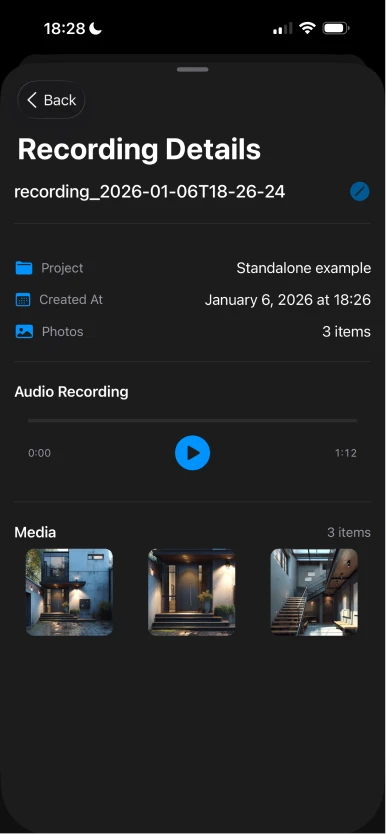Click the audio progress bar
The image size is (386, 834).
tap(192, 420)
